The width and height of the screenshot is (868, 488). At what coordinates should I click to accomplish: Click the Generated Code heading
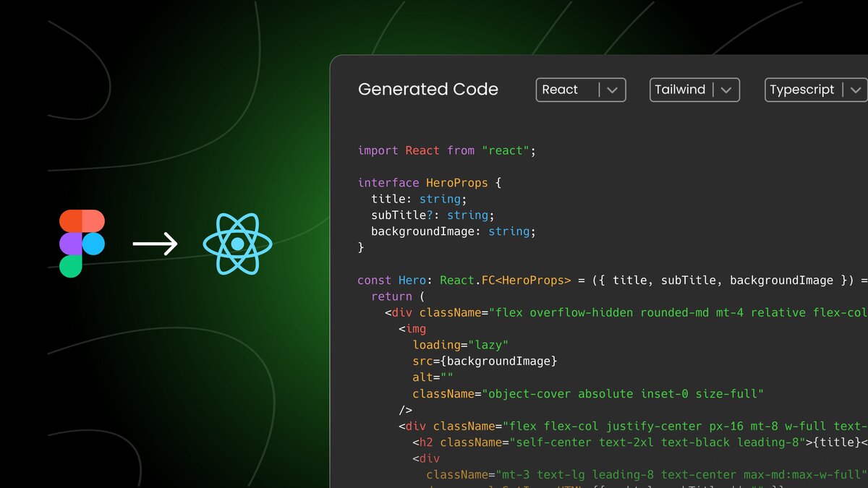[x=428, y=89]
